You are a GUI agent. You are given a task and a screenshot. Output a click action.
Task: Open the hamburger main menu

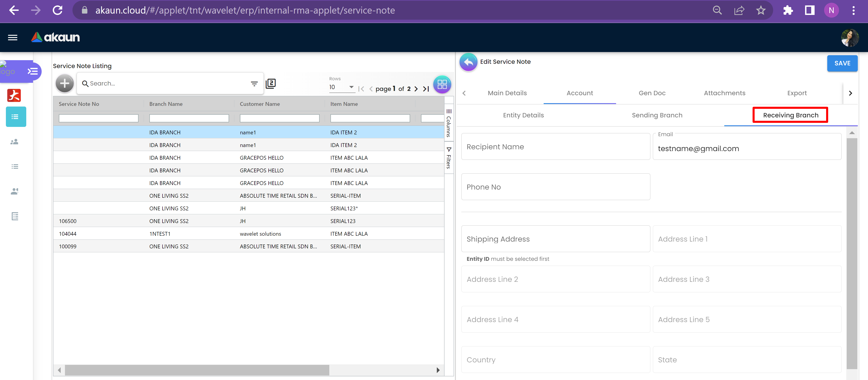(12, 37)
